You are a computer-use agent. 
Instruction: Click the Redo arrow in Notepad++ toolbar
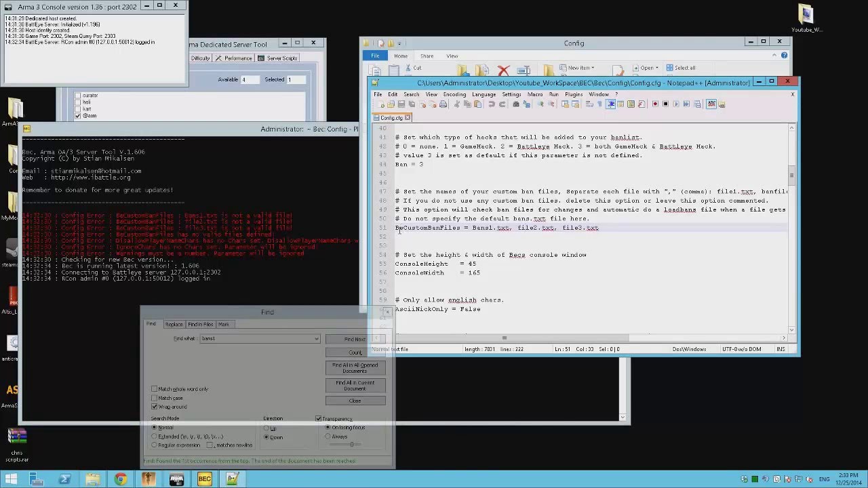[502, 104]
